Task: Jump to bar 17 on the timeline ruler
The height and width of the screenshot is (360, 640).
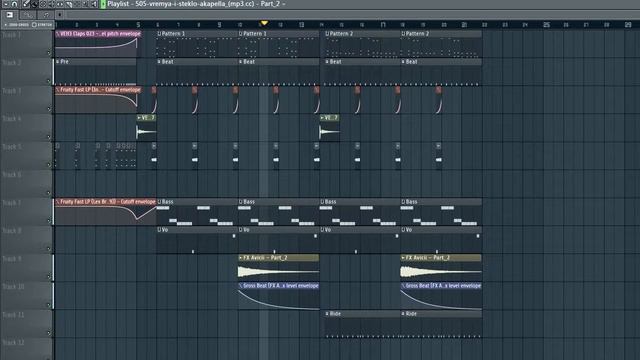Action: pyautogui.click(x=382, y=25)
